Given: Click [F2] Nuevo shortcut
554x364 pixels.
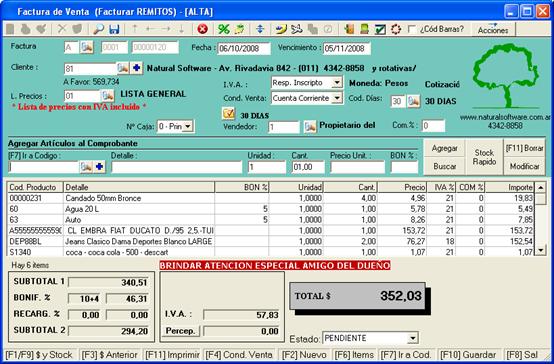Looking at the screenshot, I should 304,354.
